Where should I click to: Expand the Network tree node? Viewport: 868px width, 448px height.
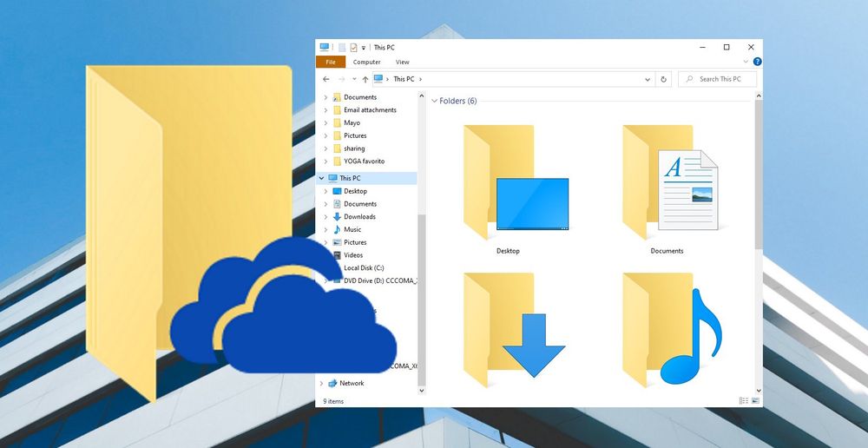pyautogui.click(x=322, y=383)
